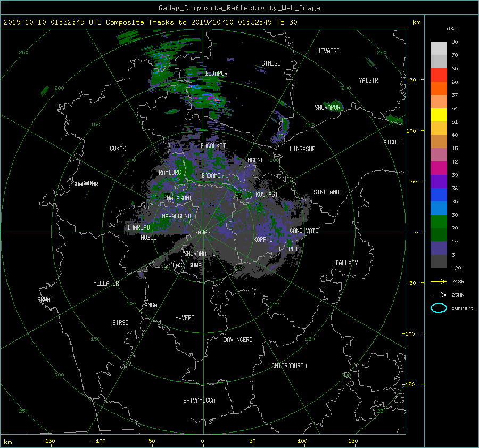
Task: Click the DAVANGERI city label
Action: point(238,340)
